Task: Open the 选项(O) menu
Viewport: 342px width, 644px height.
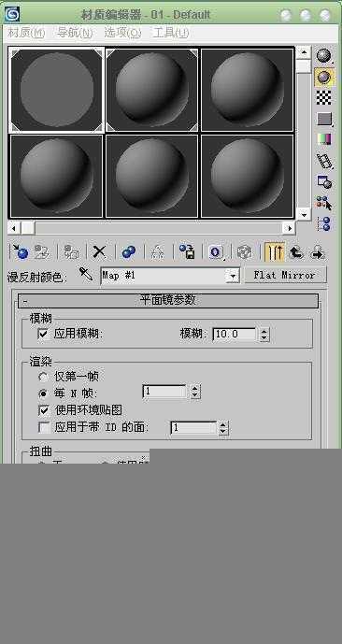Action: [x=122, y=33]
